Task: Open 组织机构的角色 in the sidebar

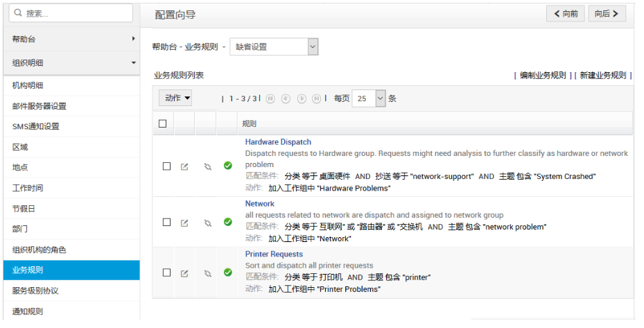Action: (71, 250)
